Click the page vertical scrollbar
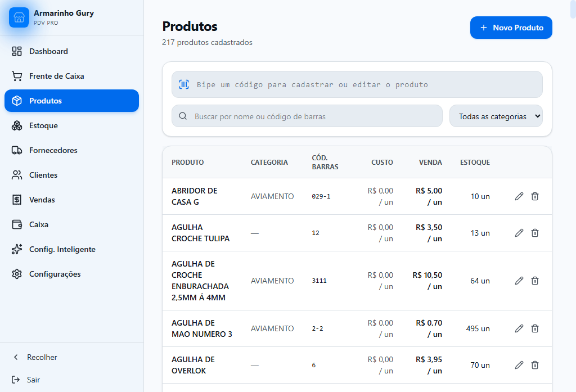Screen dimensions: 576x392 [573, 9]
